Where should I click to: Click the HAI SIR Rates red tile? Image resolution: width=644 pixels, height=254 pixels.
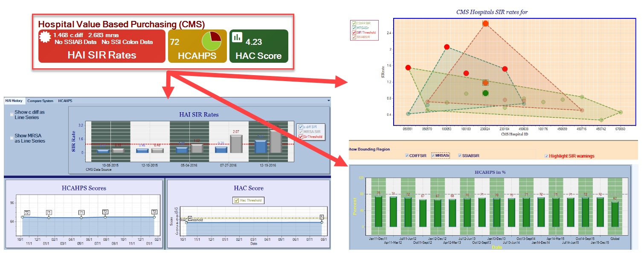[102, 46]
